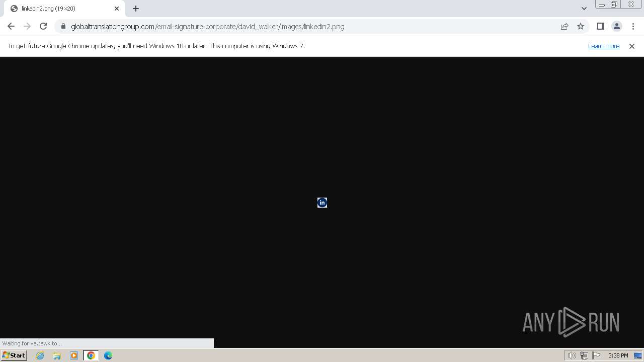This screenshot has width=644, height=362.
Task: Open the Chrome profile menu
Action: (x=616, y=26)
